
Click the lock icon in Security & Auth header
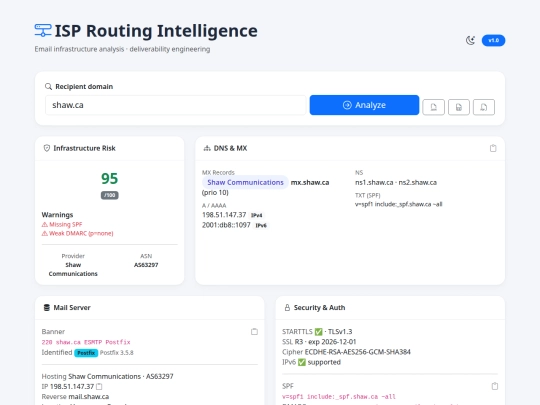pos(287,308)
